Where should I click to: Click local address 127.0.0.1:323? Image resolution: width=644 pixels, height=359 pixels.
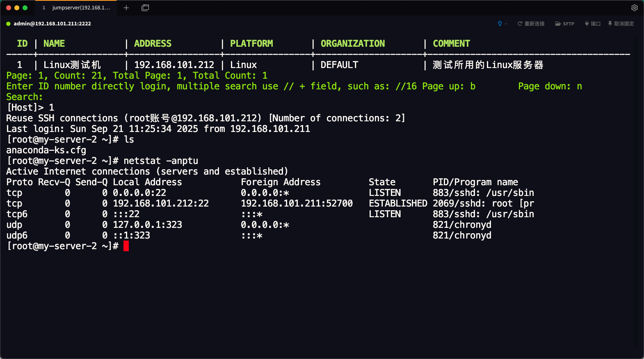tap(147, 225)
